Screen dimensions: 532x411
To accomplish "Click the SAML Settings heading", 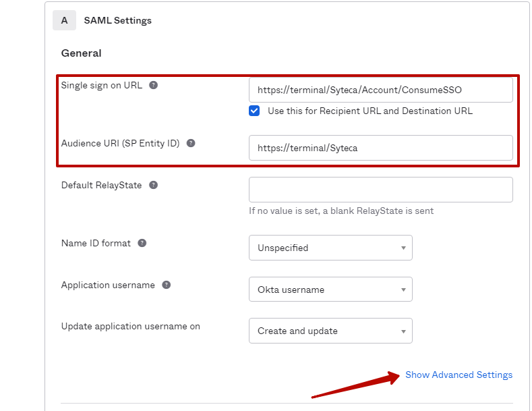I will click(117, 20).
